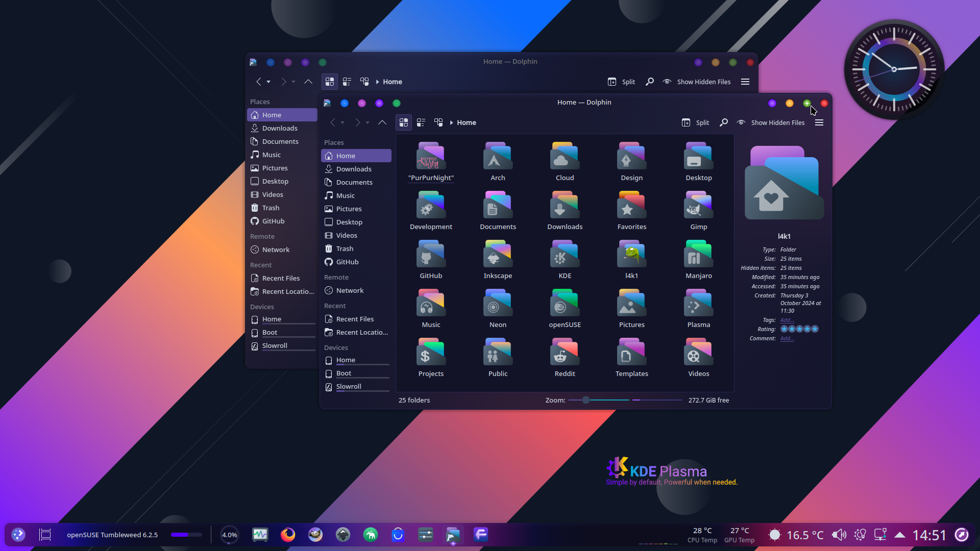The height and width of the screenshot is (551, 980).
Task: Select Documents in front window Places panel
Action: [x=356, y=182]
